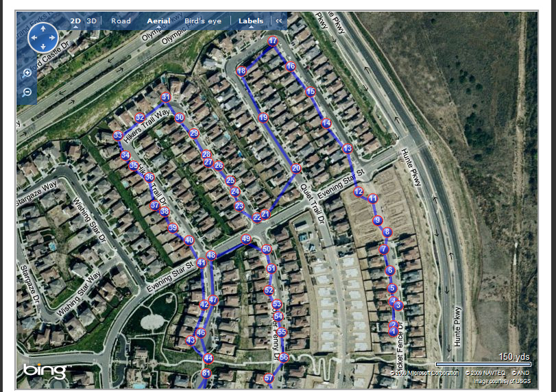Select route waypoint marker 18

(241, 71)
